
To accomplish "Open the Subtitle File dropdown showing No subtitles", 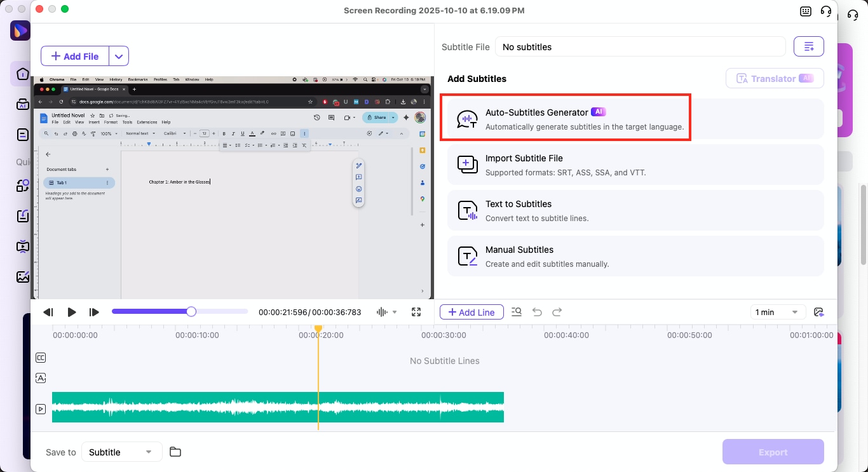I will pyautogui.click(x=640, y=46).
